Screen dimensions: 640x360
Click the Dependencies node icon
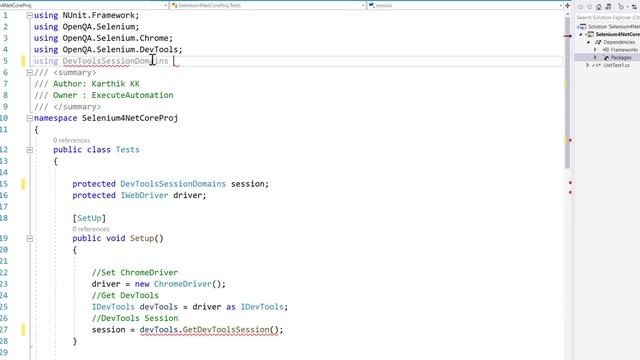(x=598, y=42)
